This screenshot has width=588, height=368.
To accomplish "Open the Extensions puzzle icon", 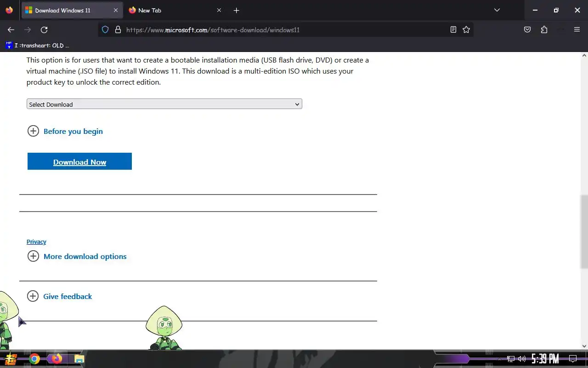I will pos(544,30).
